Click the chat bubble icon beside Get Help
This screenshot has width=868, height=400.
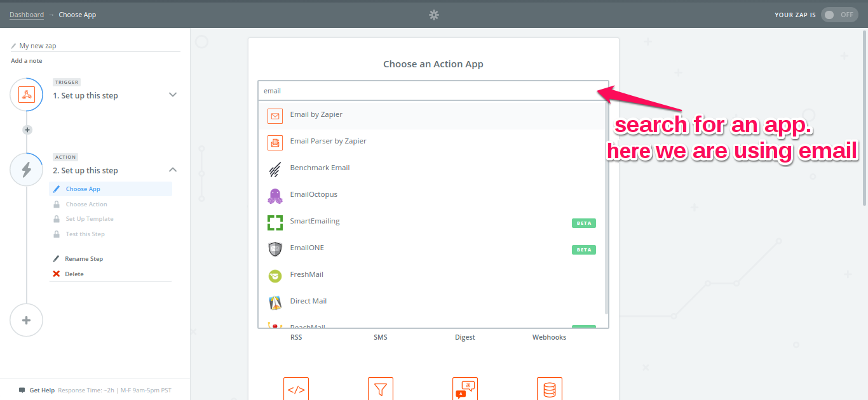coord(22,390)
